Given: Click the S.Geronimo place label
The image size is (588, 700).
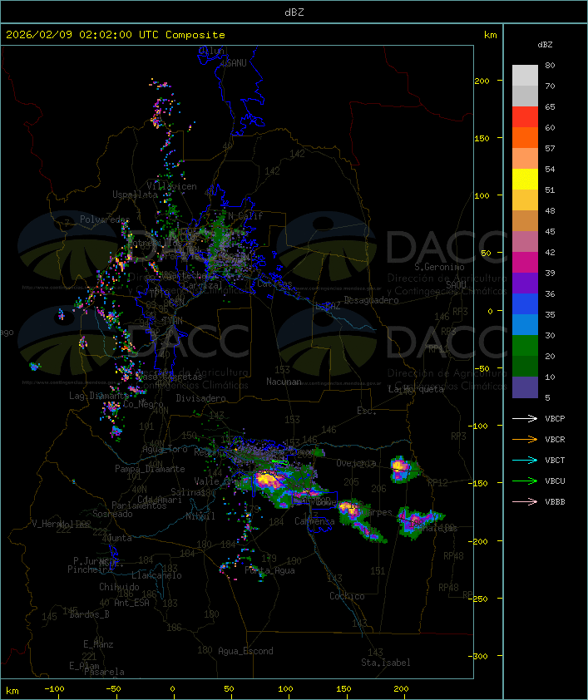Looking at the screenshot, I should (x=439, y=267).
